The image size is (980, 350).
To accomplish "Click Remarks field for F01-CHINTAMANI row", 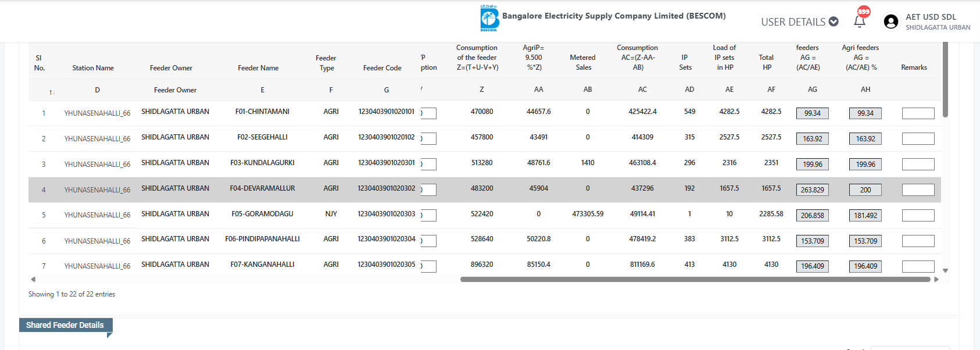I will [x=918, y=113].
